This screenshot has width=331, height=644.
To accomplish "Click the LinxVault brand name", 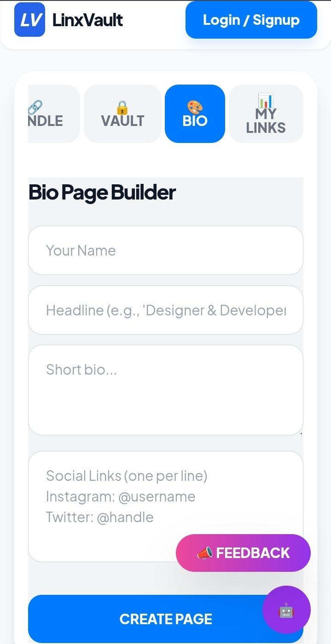I will tap(87, 20).
